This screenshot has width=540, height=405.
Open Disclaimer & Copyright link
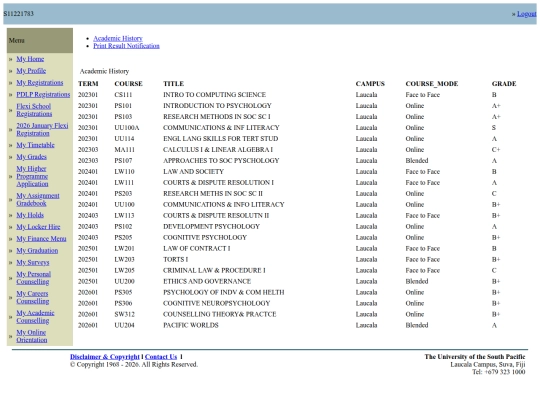[x=105, y=357]
